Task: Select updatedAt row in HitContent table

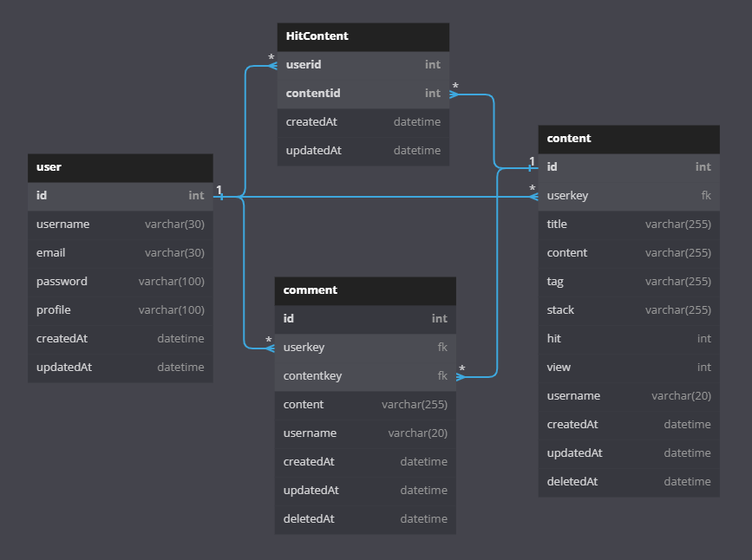Action: click(x=363, y=151)
